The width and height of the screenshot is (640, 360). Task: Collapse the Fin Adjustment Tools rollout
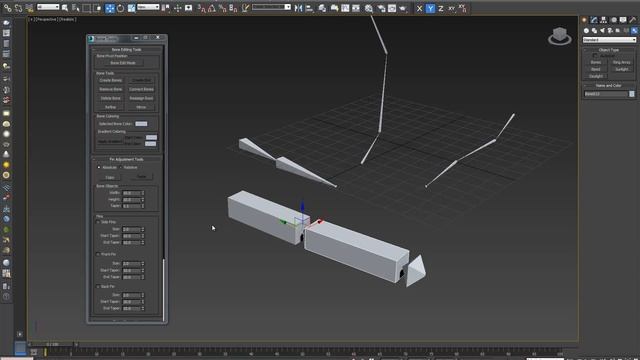pos(127,160)
